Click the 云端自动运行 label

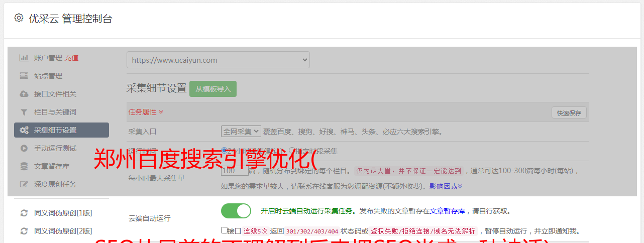(x=150, y=218)
